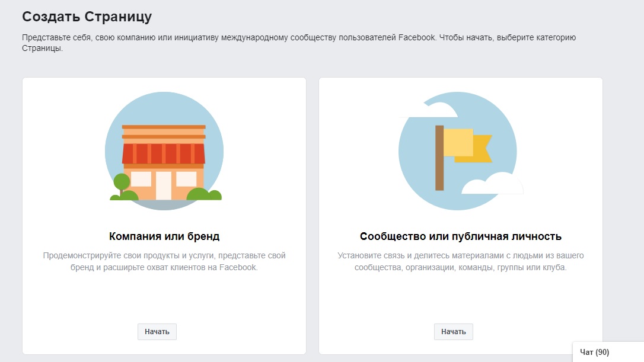Select the Компания или бренд heading
The width and height of the screenshot is (644, 362).
(164, 236)
